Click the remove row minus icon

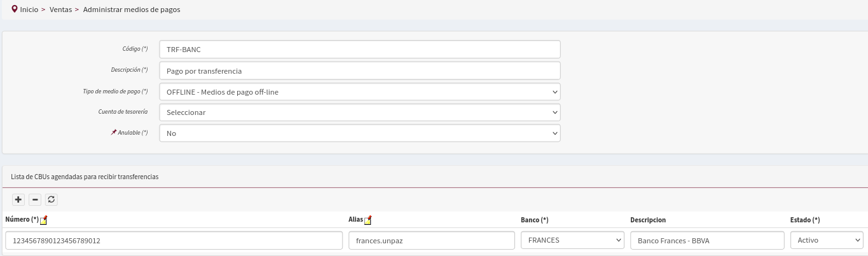point(36,199)
